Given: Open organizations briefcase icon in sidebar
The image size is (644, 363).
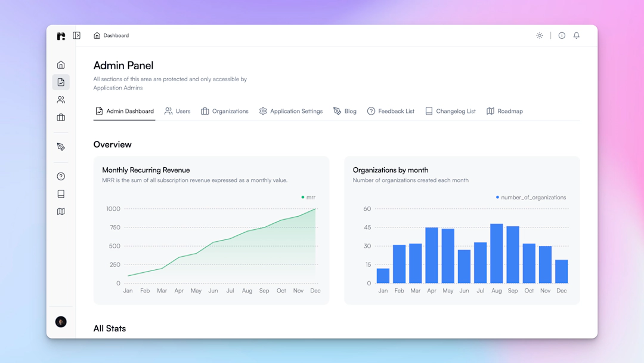Looking at the screenshot, I should click(61, 118).
